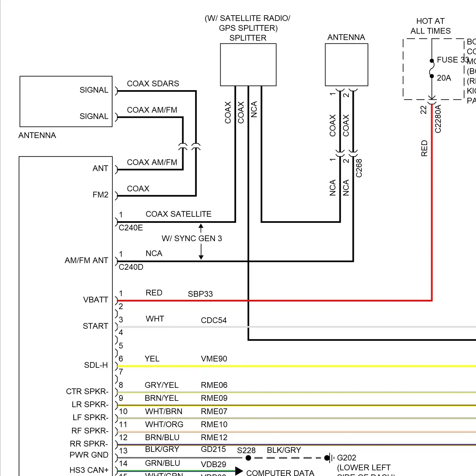Click the COMPUTER DATA arrow label

click(x=280, y=473)
